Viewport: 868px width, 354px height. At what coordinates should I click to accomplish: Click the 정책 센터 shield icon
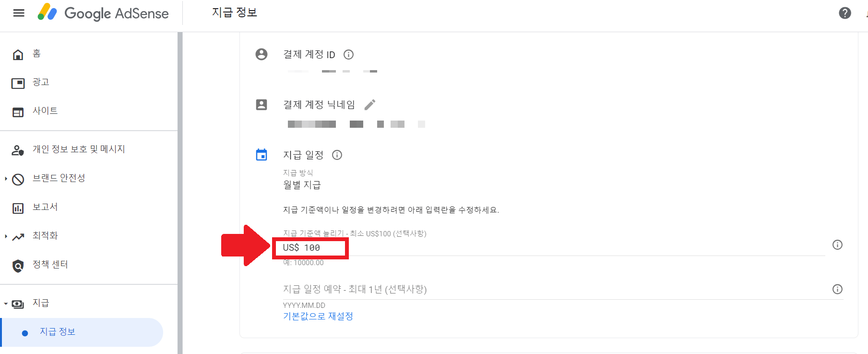pos(18,265)
